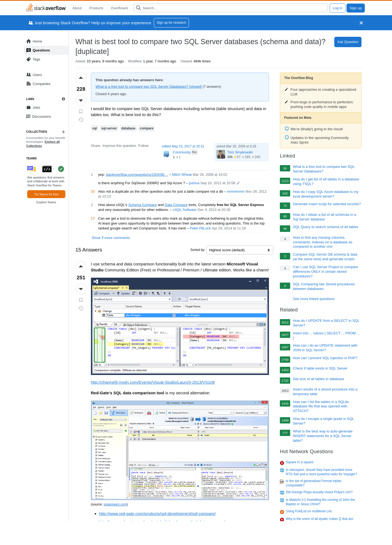Open the answers sort order dropdown
Viewport: 392px width, 545px height.
click(x=240, y=250)
